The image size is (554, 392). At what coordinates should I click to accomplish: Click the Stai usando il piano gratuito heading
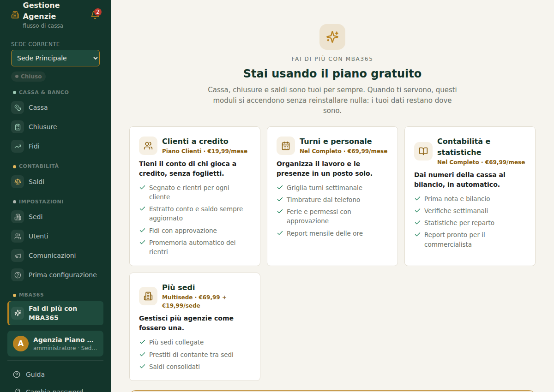click(x=332, y=74)
